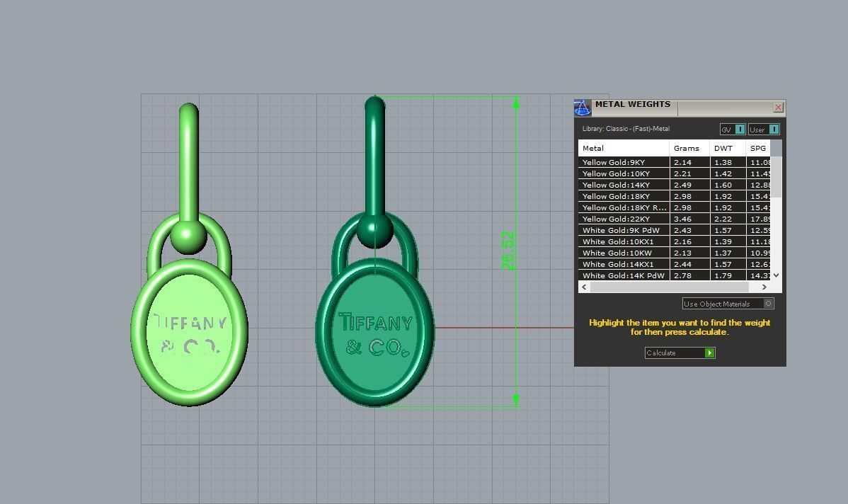
Task: Sort by the Metal column header
Action: point(624,148)
